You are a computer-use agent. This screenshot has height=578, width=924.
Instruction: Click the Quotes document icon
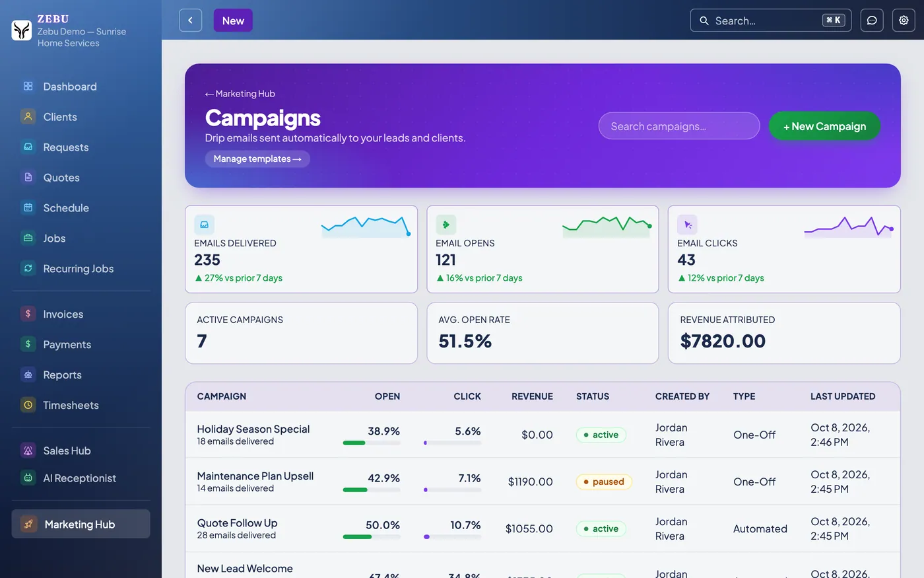coord(28,178)
